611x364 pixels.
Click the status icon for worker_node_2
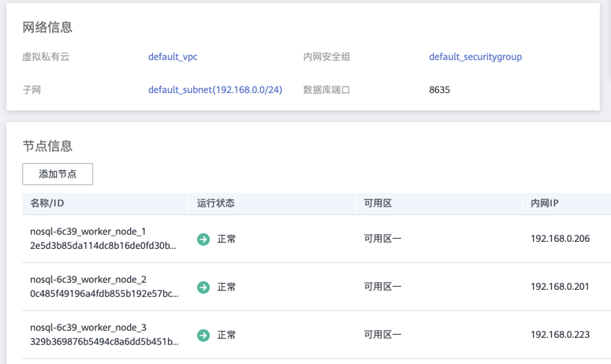[x=203, y=287]
